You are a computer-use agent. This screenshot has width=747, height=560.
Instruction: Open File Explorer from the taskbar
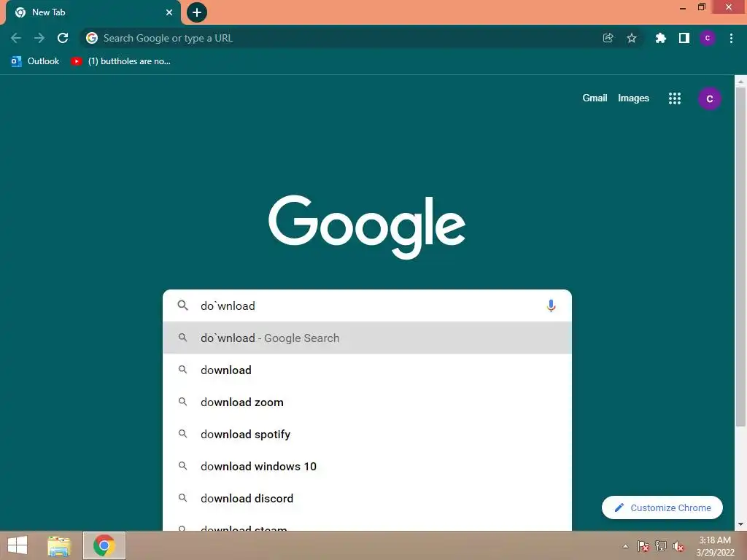[59, 545]
